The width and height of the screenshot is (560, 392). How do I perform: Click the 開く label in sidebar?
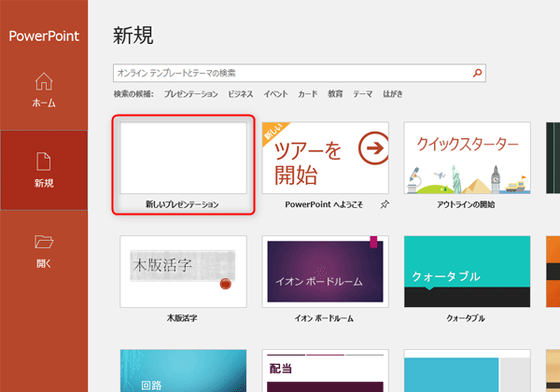click(44, 263)
